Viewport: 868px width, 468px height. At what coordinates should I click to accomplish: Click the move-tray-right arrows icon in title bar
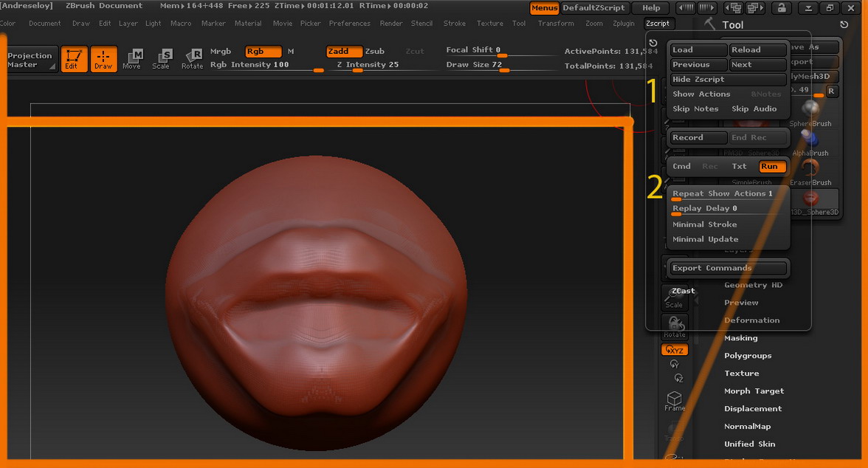(706, 8)
